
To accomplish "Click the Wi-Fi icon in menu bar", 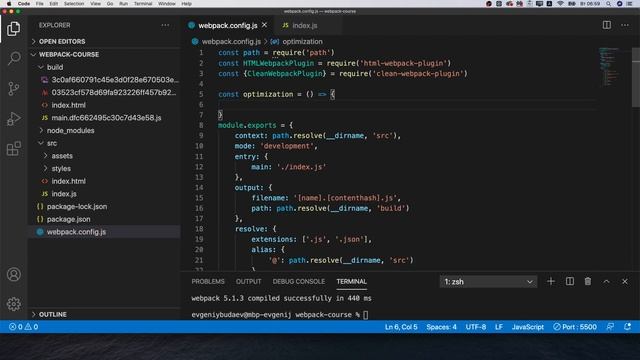I will (560, 4).
